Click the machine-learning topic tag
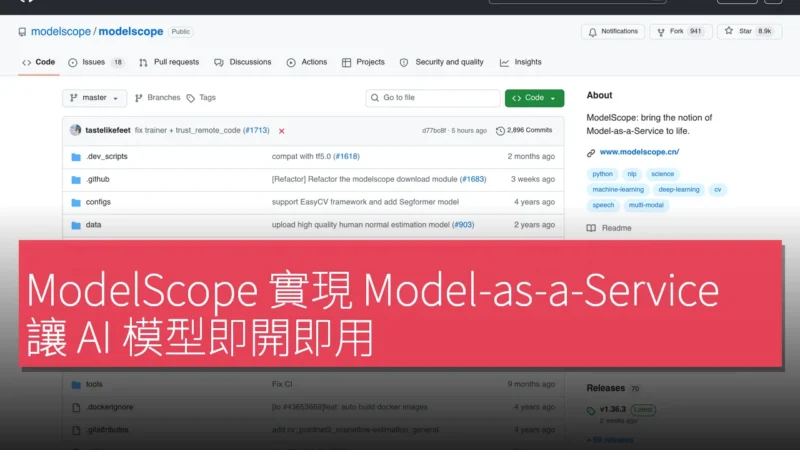 [x=618, y=190]
